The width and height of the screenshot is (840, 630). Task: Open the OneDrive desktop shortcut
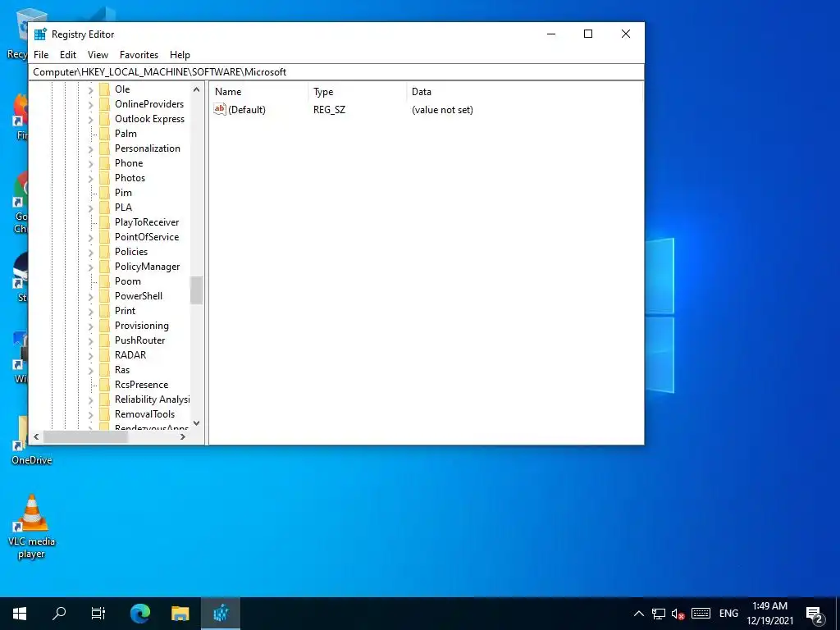tap(32, 441)
